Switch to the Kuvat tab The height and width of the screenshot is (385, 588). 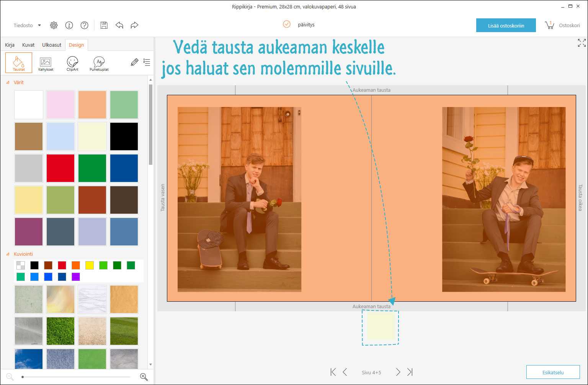[28, 45]
